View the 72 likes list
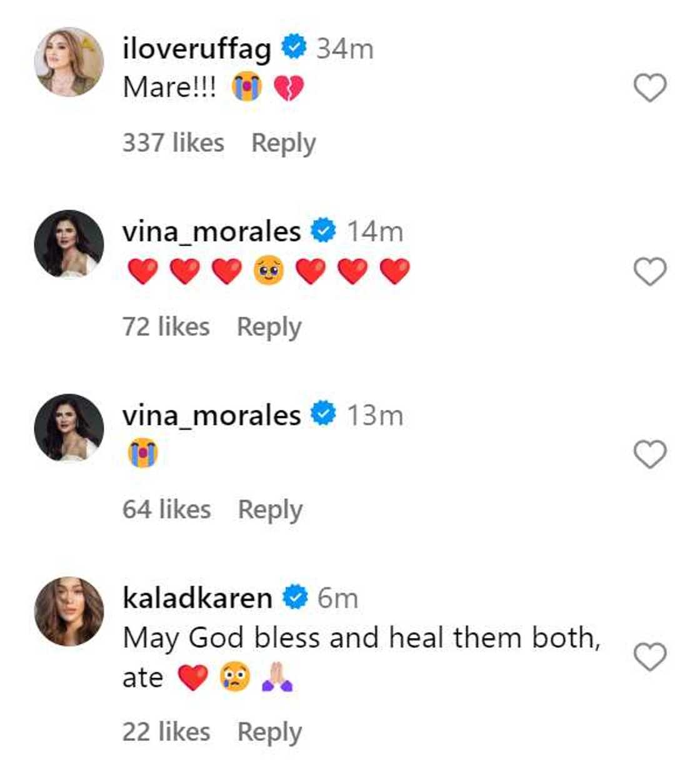Viewport: 700px width, 766px height. pyautogui.click(x=166, y=327)
